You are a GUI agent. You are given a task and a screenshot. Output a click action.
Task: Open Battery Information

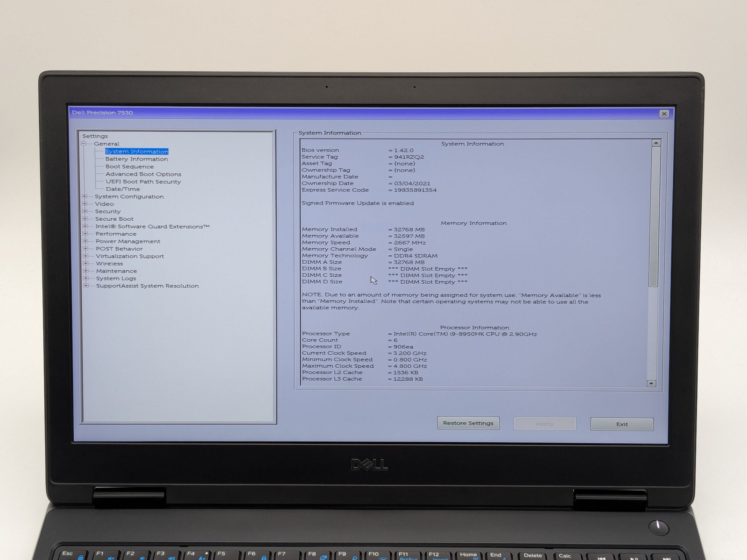click(136, 159)
